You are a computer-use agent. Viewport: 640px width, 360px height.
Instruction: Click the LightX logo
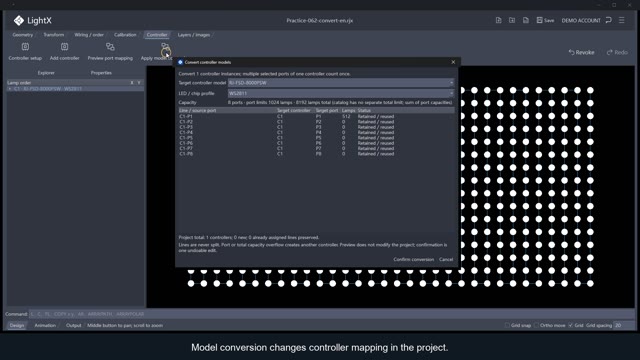pos(19,20)
